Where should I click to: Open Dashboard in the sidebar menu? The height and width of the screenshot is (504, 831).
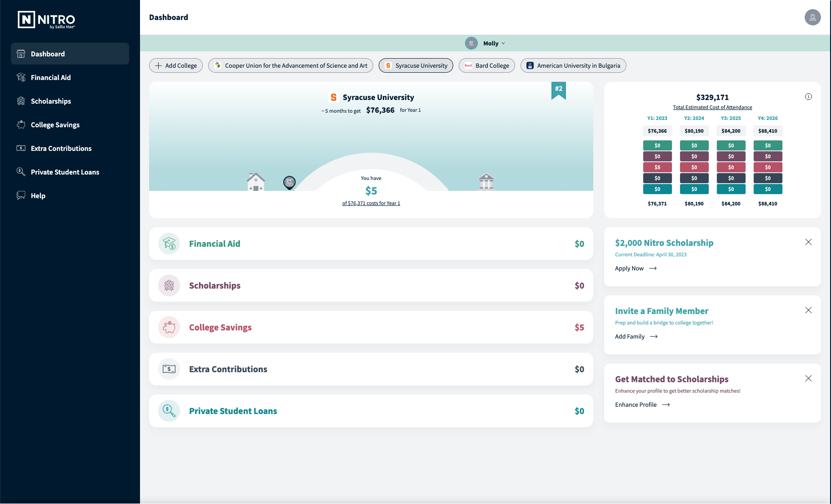[x=70, y=54]
